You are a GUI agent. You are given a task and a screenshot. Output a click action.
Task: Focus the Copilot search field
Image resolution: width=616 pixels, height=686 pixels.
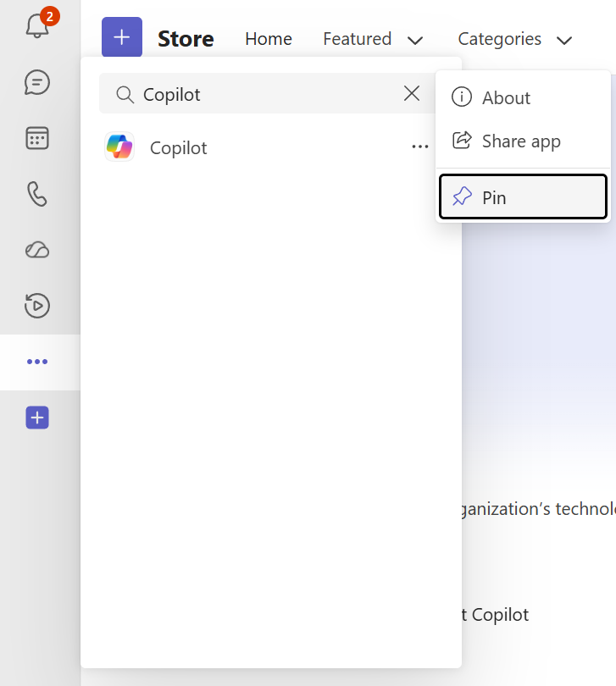267,94
